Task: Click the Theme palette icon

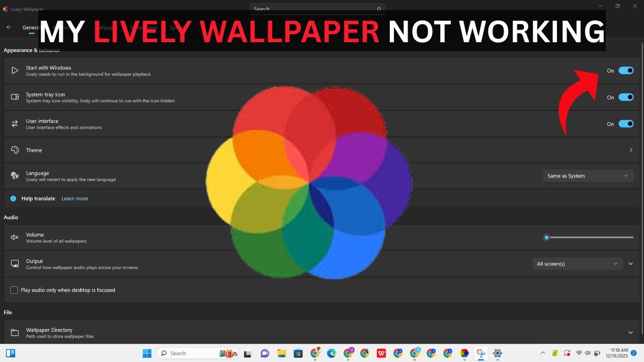Action: pos(15,150)
